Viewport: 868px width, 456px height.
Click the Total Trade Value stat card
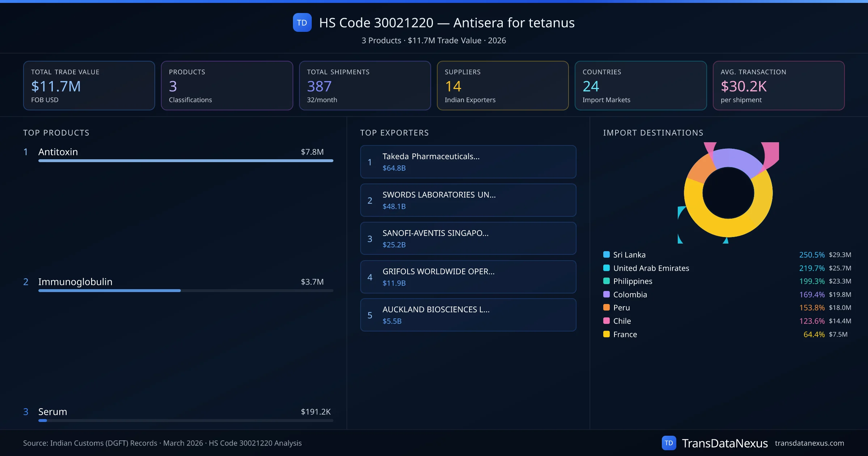pos(89,85)
